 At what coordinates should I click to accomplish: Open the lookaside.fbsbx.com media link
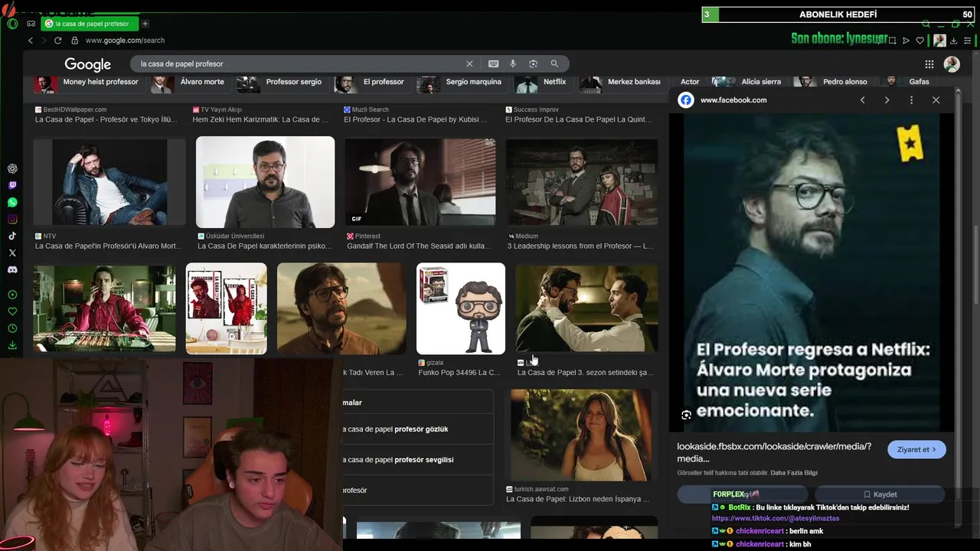pyautogui.click(x=774, y=452)
